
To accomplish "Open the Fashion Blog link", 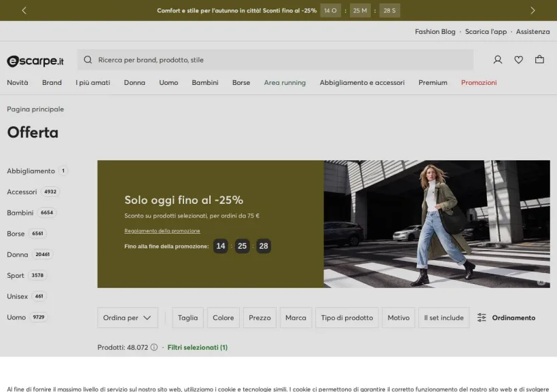I will (435, 32).
